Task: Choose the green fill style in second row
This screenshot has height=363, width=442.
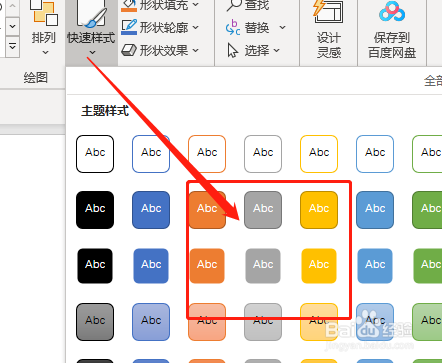Action: click(x=427, y=210)
